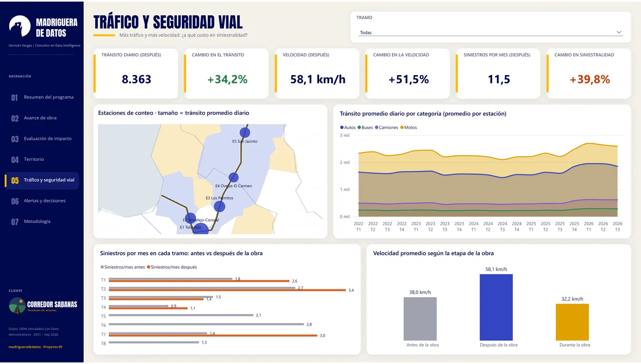This screenshot has height=364, width=641.
Task: Click the 58,1 km/h velocidad card value
Action: coord(318,79)
